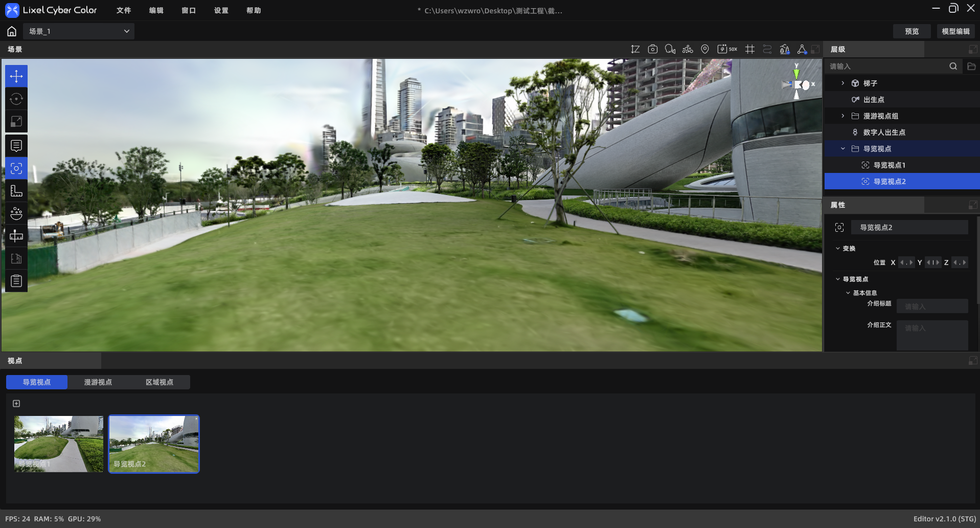Toggle the trees environment display icon
The height and width of the screenshot is (528, 980).
785,49
